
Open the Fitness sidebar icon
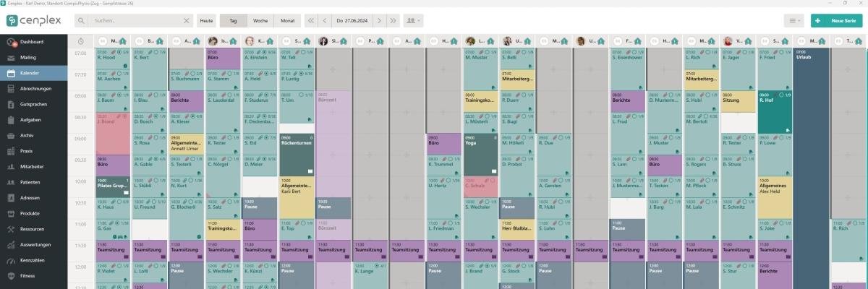12,276
